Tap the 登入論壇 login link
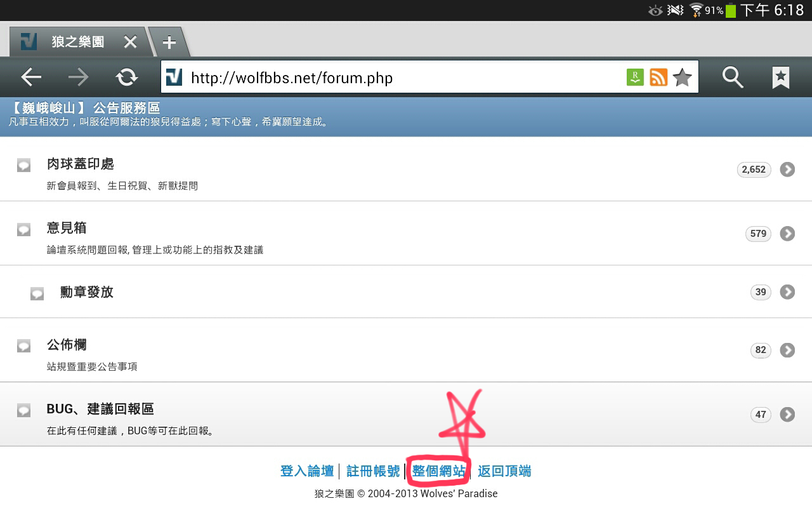The width and height of the screenshot is (812, 508). [x=307, y=471]
